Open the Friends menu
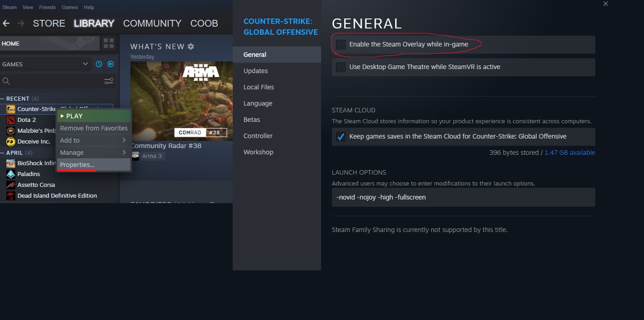Screen dimensions: 644x320 click(x=48, y=7)
